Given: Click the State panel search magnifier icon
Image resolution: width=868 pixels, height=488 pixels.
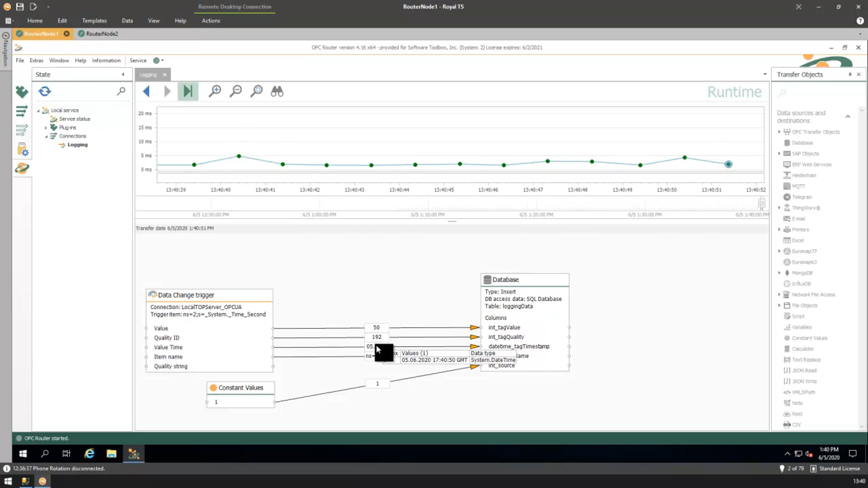Looking at the screenshot, I should point(121,91).
